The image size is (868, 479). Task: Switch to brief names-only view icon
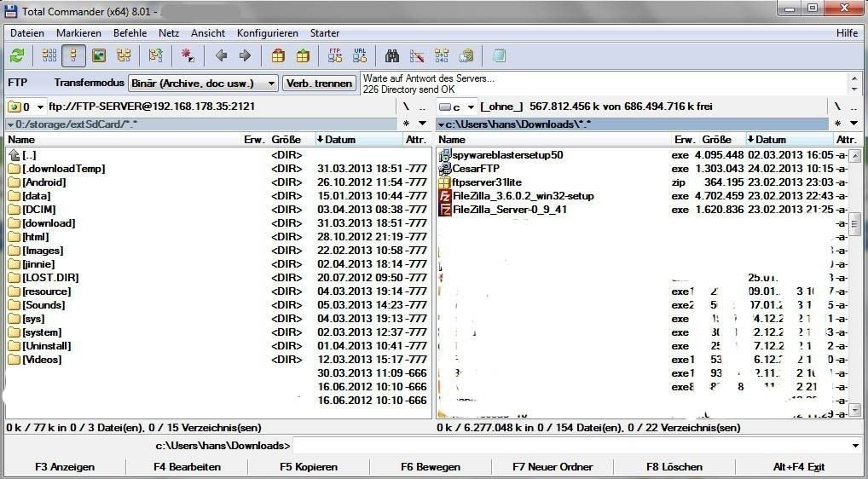tap(49, 56)
